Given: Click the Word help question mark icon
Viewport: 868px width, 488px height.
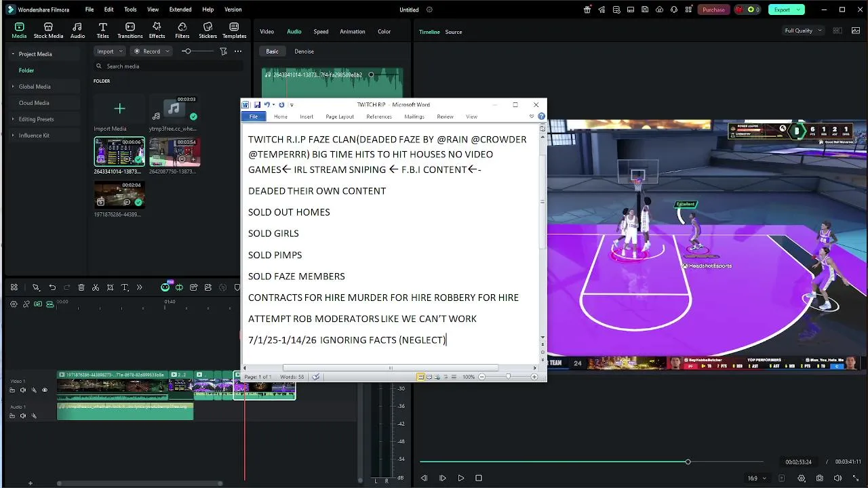Looking at the screenshot, I should click(x=541, y=117).
